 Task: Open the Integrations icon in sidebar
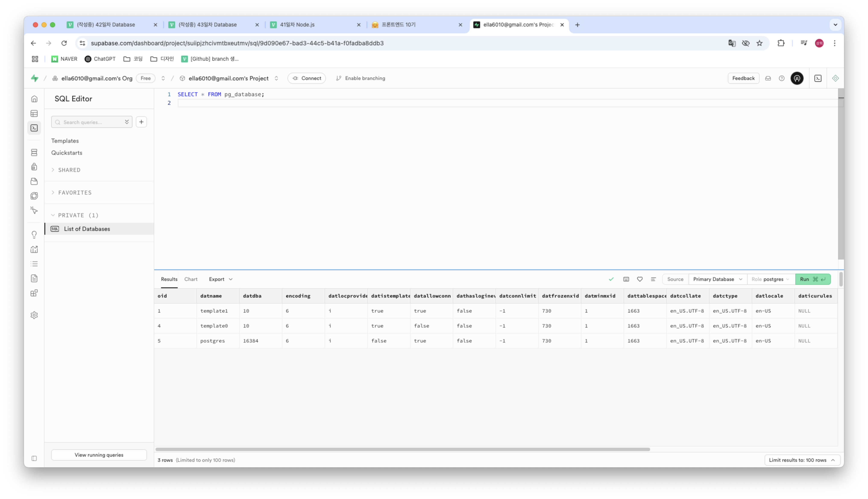pos(34,293)
